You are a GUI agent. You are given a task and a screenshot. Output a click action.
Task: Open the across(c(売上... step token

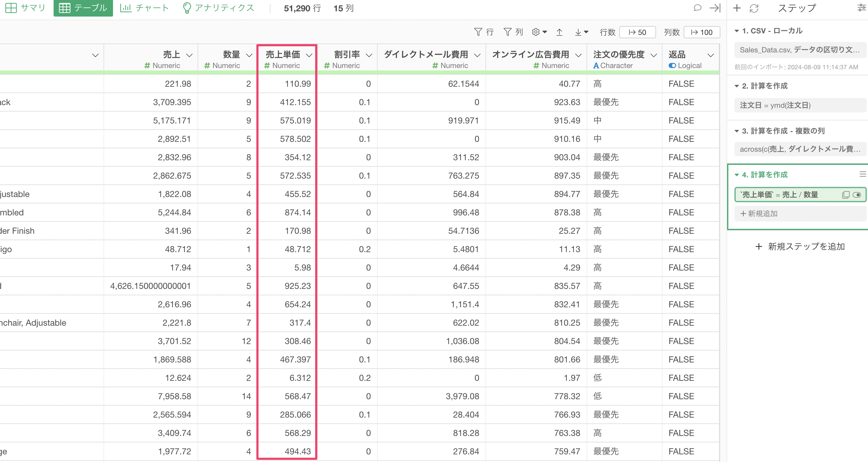click(x=800, y=149)
